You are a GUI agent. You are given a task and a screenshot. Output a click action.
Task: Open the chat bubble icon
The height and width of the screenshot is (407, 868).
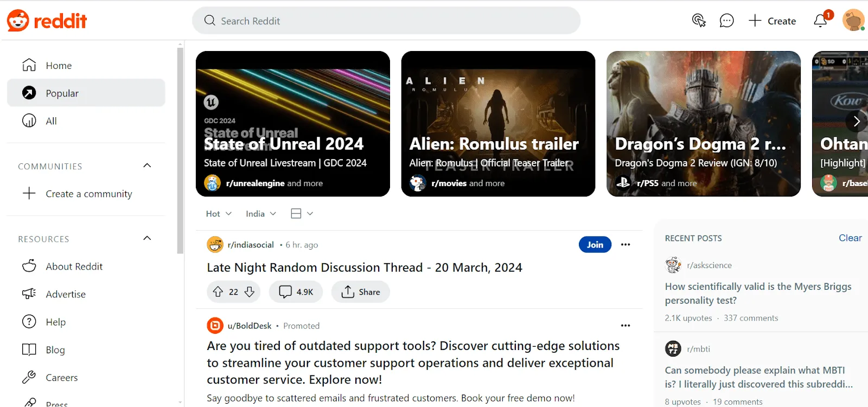click(x=726, y=21)
